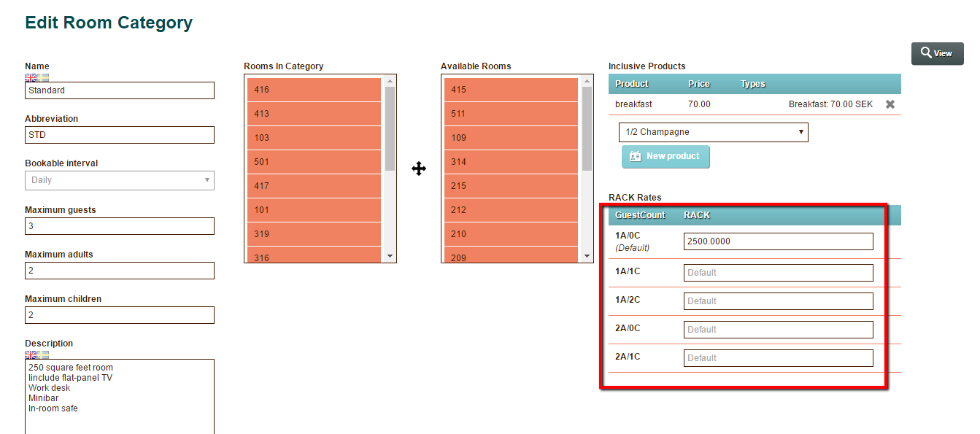Screen dimensions: 980x434
Task: Click the 2A/1C Default rate field
Action: [777, 357]
